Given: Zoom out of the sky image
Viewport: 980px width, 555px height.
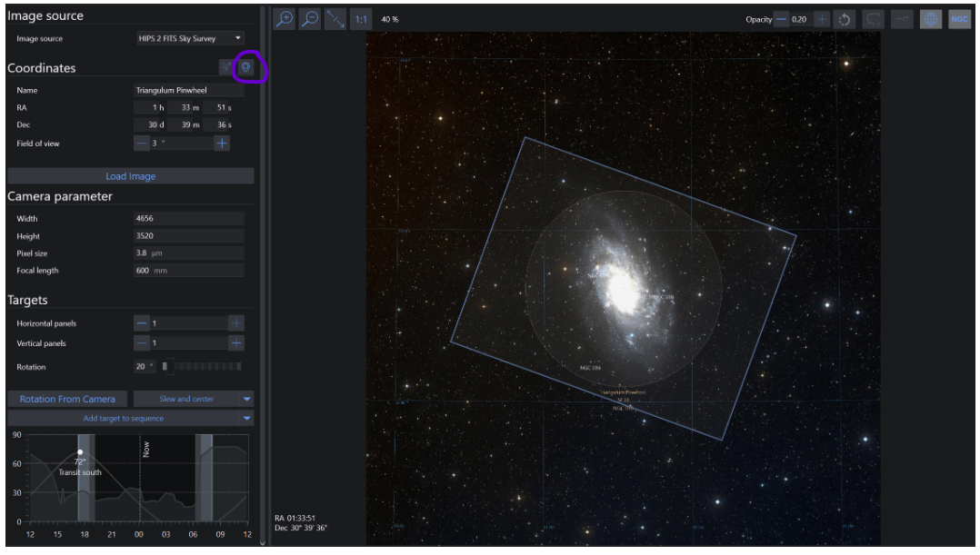Looking at the screenshot, I should pyautogui.click(x=310, y=19).
